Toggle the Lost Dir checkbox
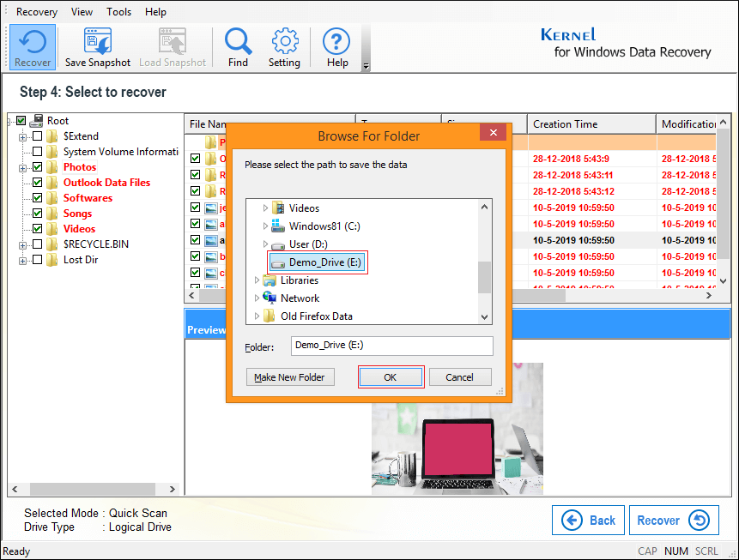The width and height of the screenshot is (739, 560). click(x=37, y=260)
